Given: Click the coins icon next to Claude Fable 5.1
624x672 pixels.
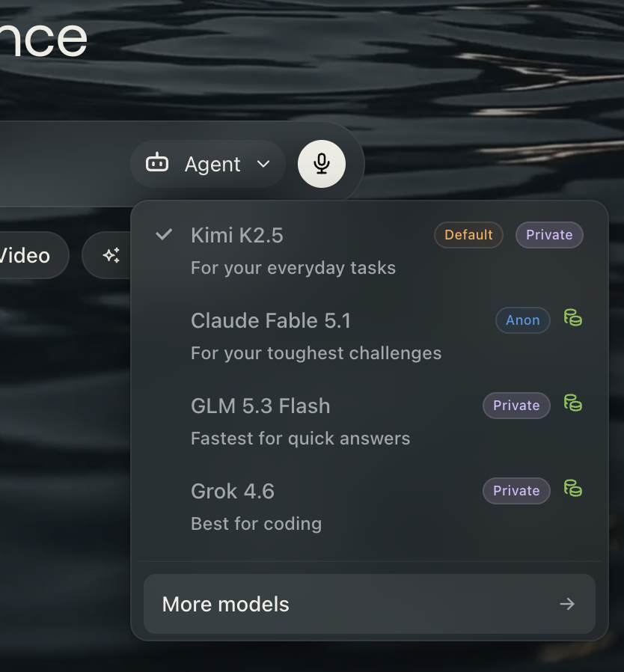Looking at the screenshot, I should coord(573,317).
